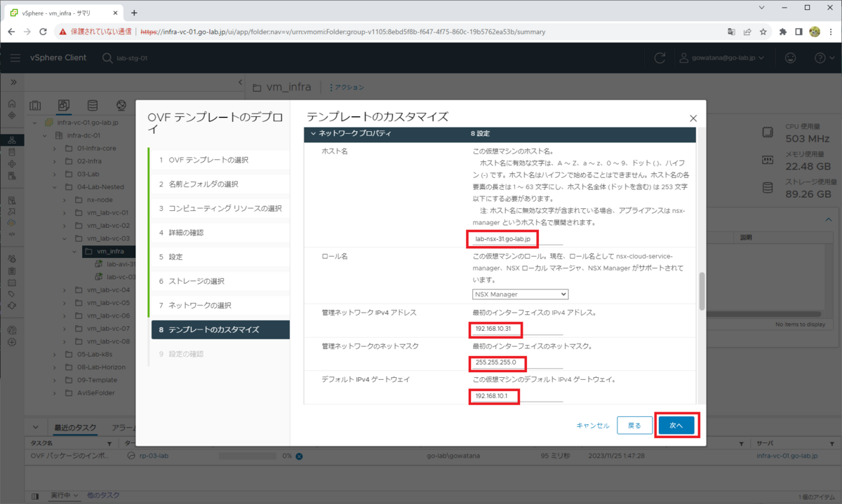Click the code icon in left sidebar
The image size is (842, 504).
(x=12, y=233)
